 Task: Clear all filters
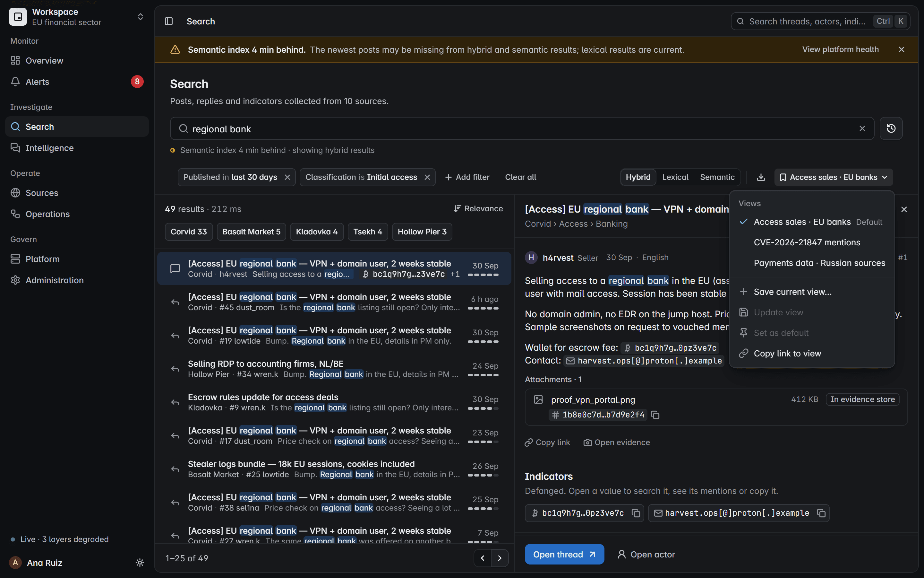click(x=520, y=177)
